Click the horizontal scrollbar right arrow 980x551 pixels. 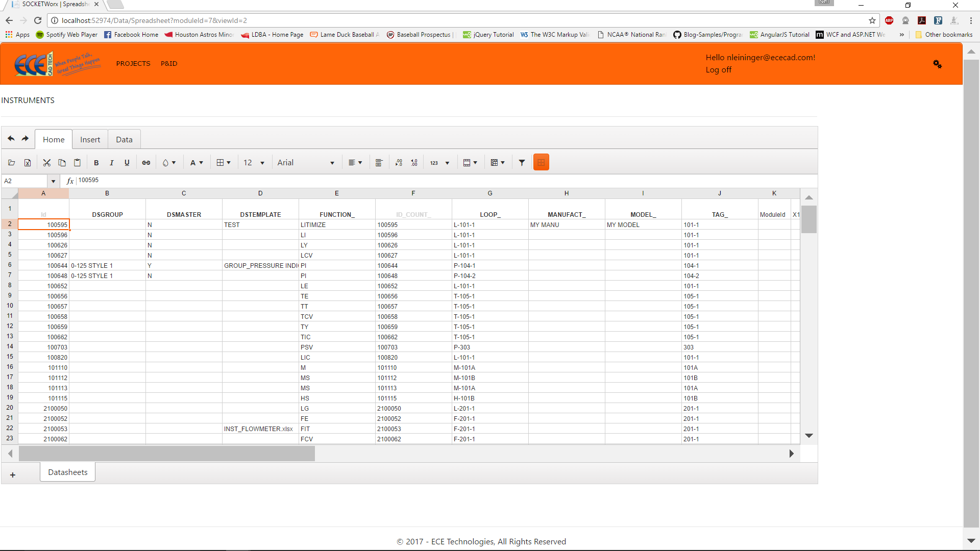pos(791,454)
